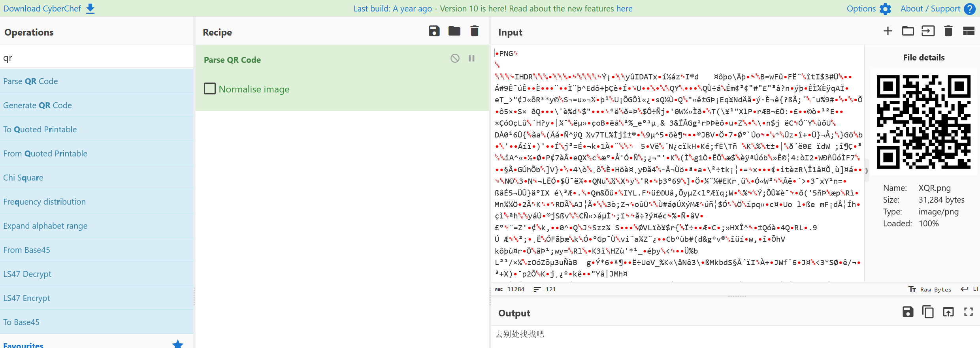Select the From Quoted Printable operation
Image resolution: width=980 pixels, height=348 pixels.
[97, 153]
